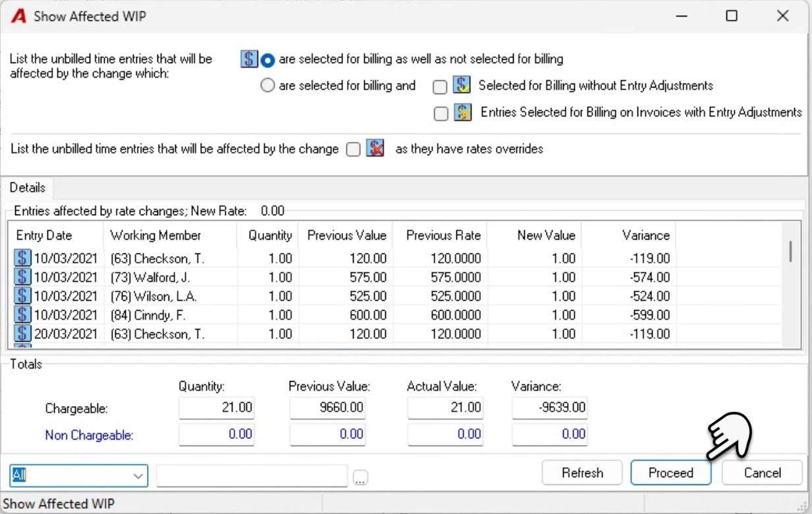Open the ellipsis browse button beside the filter field
Viewport: 812px width, 514px height.
click(x=360, y=478)
